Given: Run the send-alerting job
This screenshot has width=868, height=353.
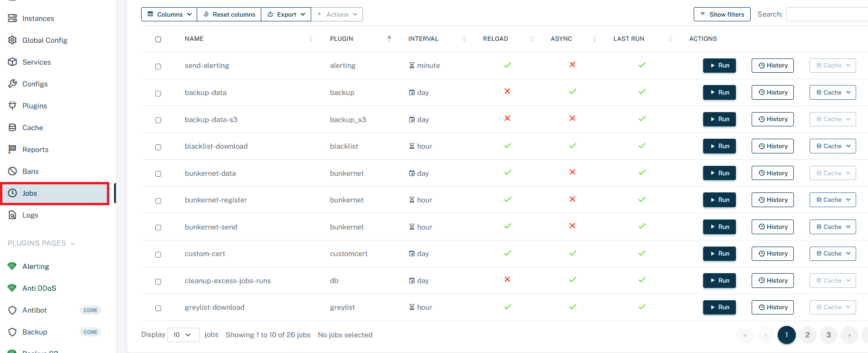Looking at the screenshot, I should [719, 66].
